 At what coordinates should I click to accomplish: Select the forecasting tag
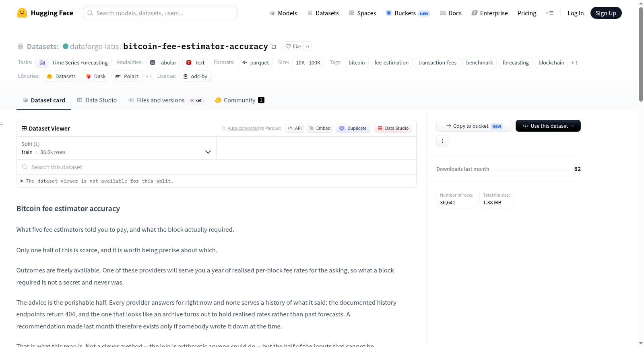point(516,62)
